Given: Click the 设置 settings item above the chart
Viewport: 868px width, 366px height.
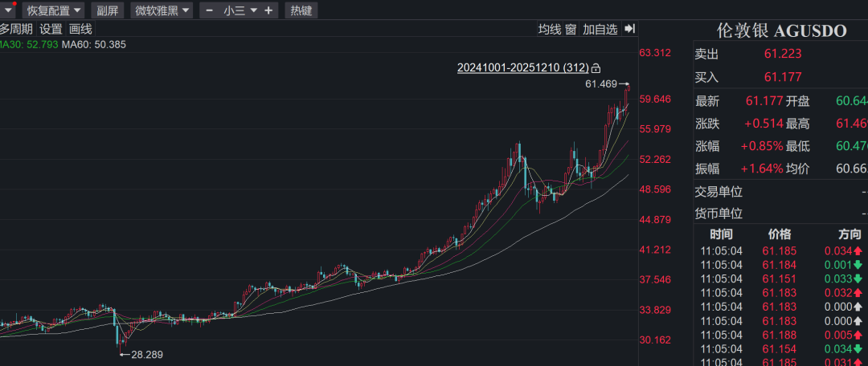Looking at the screenshot, I should [51, 29].
